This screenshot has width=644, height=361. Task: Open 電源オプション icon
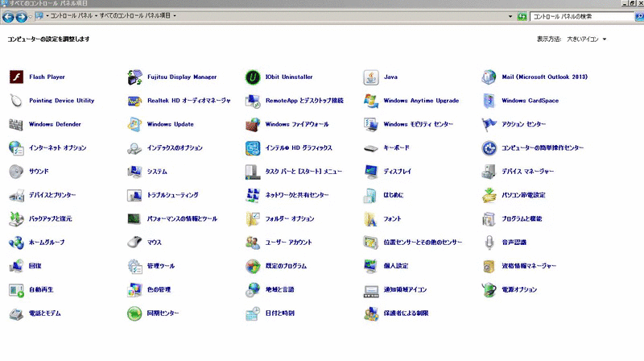point(489,290)
